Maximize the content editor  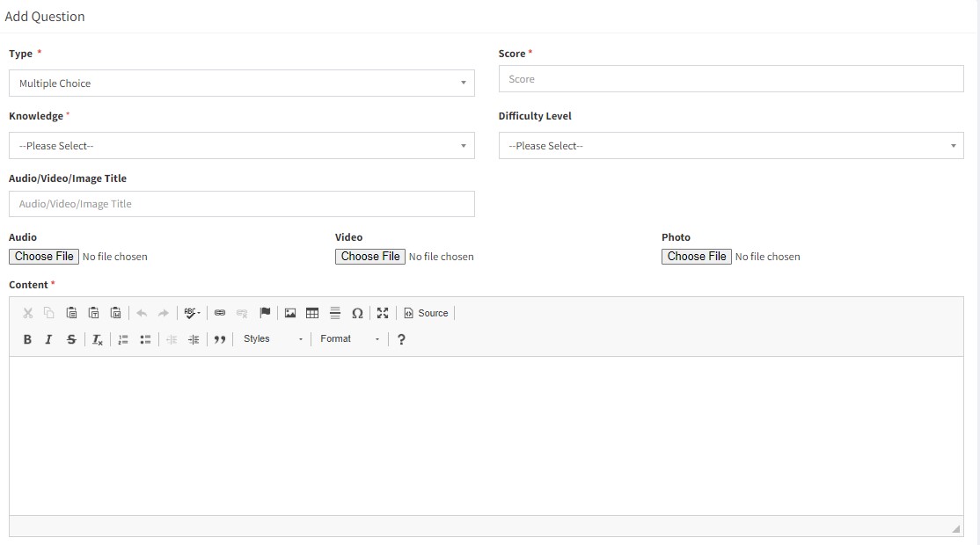click(383, 313)
